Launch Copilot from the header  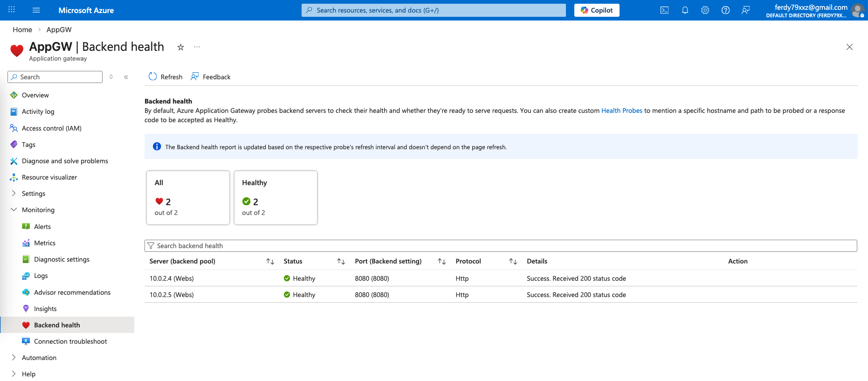pyautogui.click(x=597, y=10)
